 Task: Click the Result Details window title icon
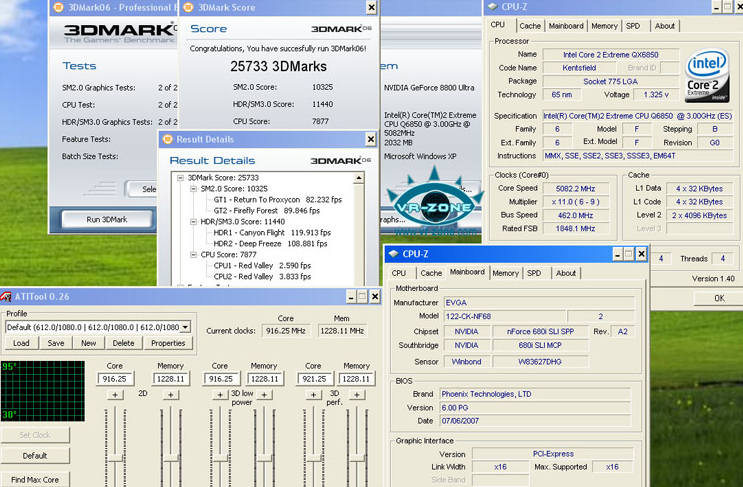click(167, 139)
